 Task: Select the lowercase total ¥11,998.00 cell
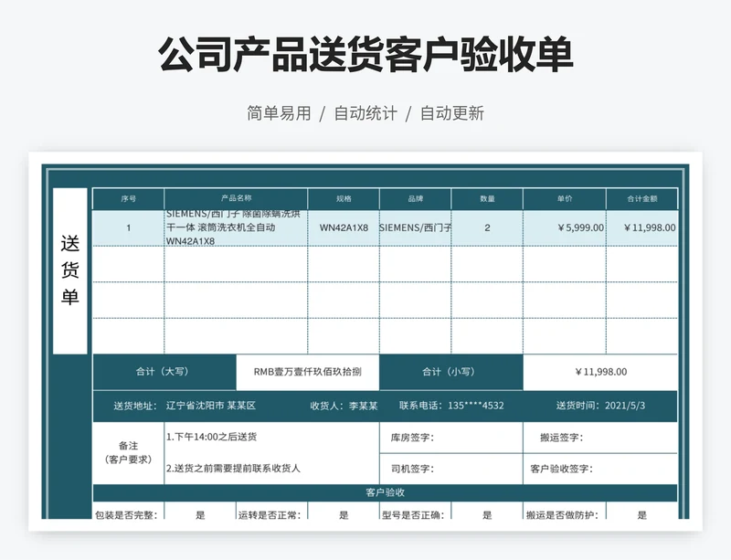tap(600, 372)
